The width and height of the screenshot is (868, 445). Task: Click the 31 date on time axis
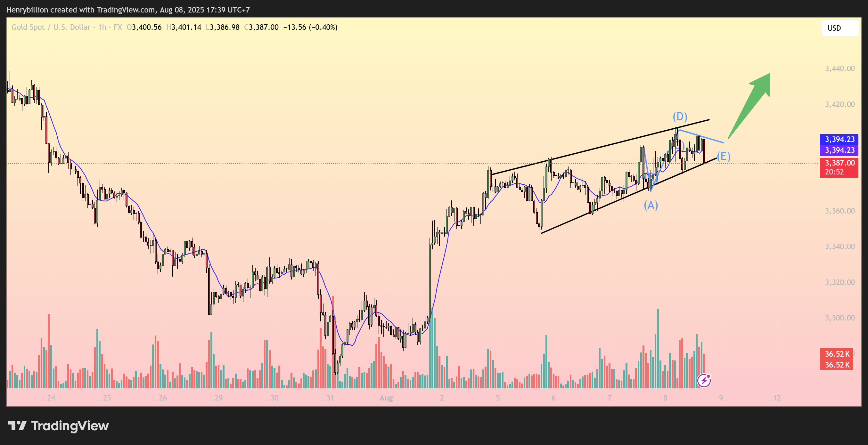[x=330, y=398]
